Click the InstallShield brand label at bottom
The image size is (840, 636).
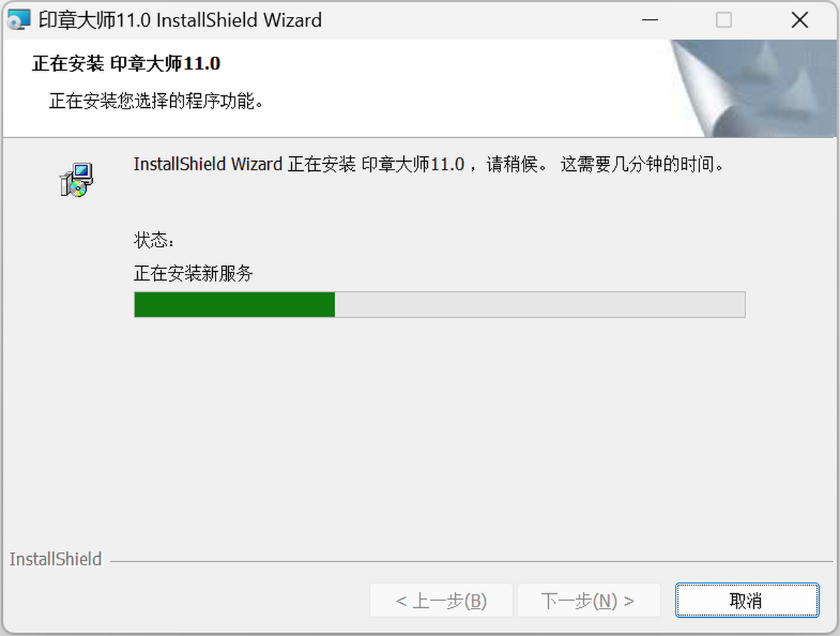[56, 559]
